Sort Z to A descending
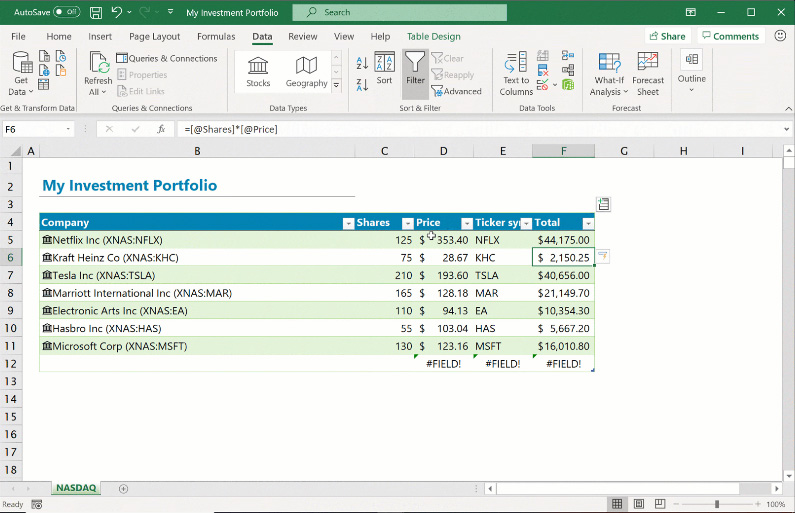Screen dimensions: 795x513 362,85
